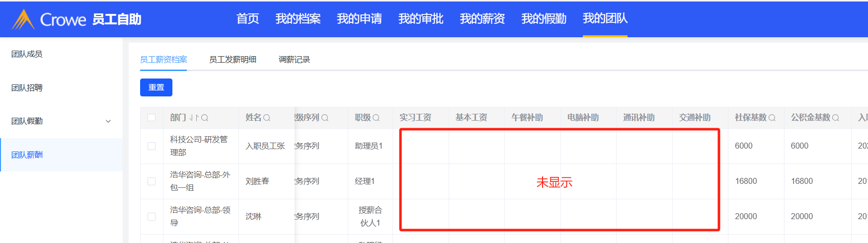The width and height of the screenshot is (868, 243).
Task: Open 我的团队 in top navigation
Action: tap(605, 19)
